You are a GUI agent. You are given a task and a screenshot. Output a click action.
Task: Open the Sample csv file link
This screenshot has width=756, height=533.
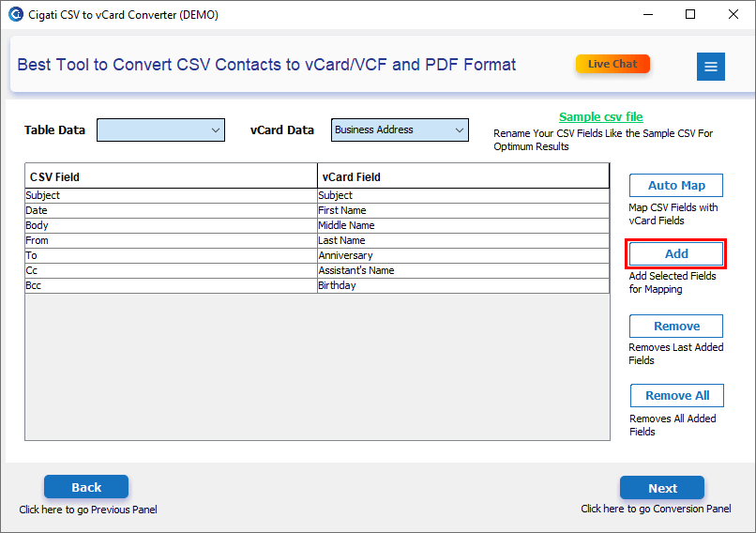(x=600, y=116)
